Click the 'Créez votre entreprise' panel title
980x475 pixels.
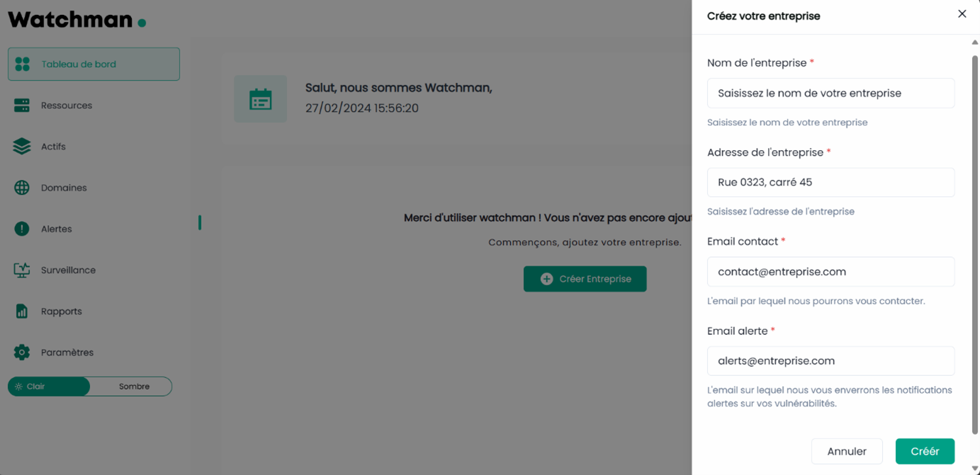(764, 16)
